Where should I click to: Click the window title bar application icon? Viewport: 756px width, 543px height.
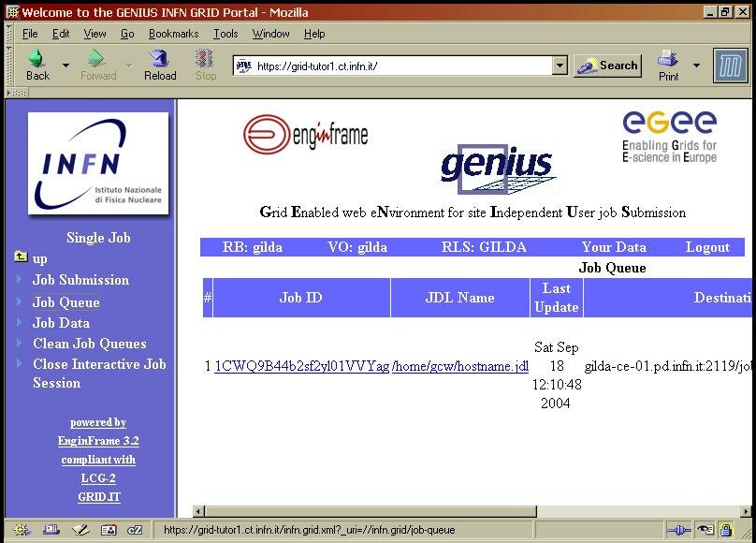pyautogui.click(x=12, y=12)
